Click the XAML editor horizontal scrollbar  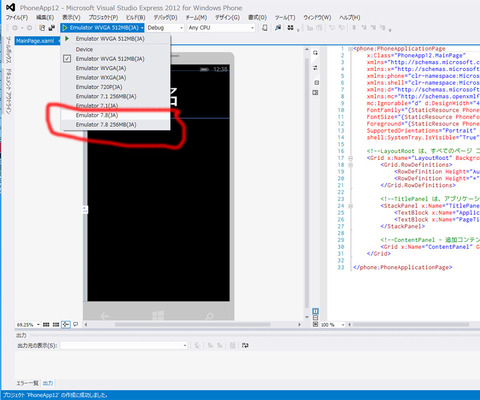(411, 324)
